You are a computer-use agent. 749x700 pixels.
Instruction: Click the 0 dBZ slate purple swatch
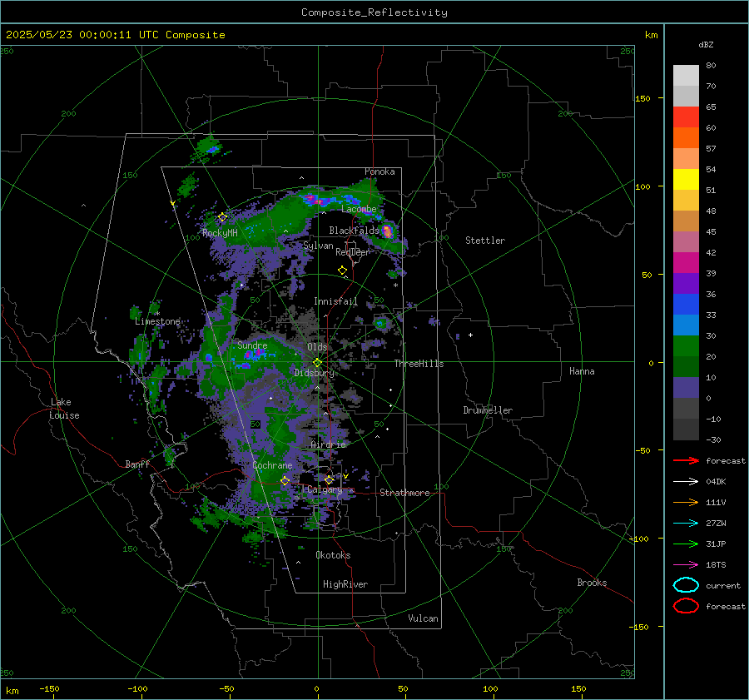pos(686,388)
